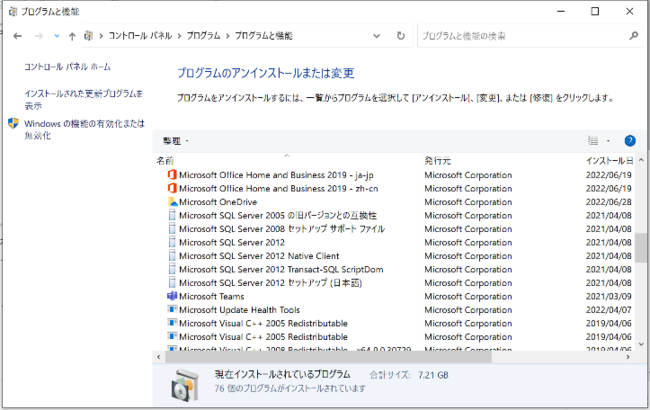Image resolution: width=650 pixels, height=410 pixels.
Task: Open the recent locations dropdown arrow
Action: click(x=57, y=36)
